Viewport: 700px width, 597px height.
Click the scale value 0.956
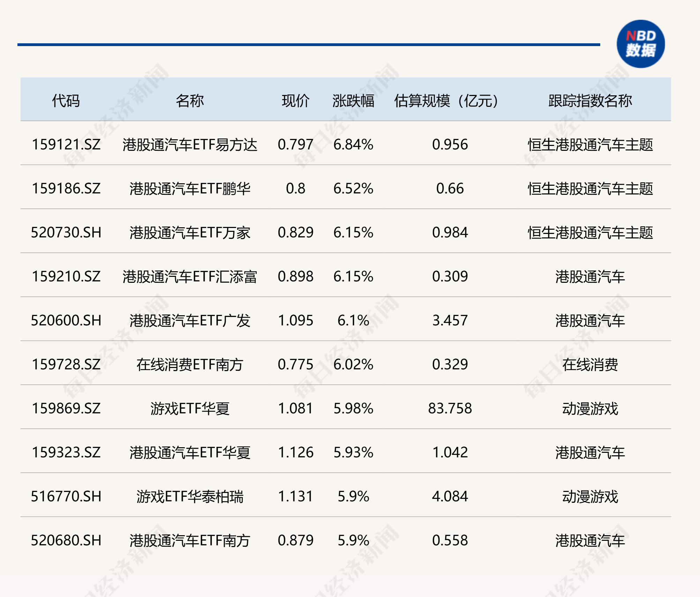[x=450, y=145]
